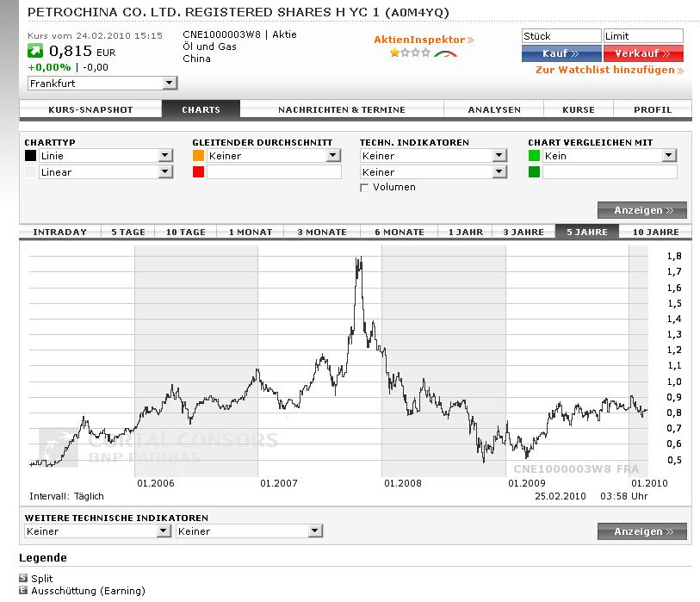Click Anzeigen button beside Weitere Technische Indikatoren
Viewport: 700px width, 602px height.
pos(642,531)
